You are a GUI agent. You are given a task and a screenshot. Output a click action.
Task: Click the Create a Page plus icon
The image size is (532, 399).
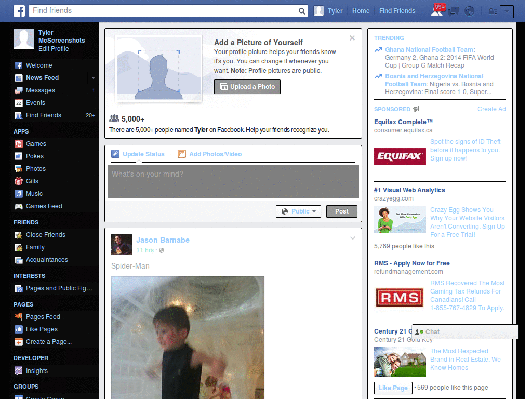(19, 342)
